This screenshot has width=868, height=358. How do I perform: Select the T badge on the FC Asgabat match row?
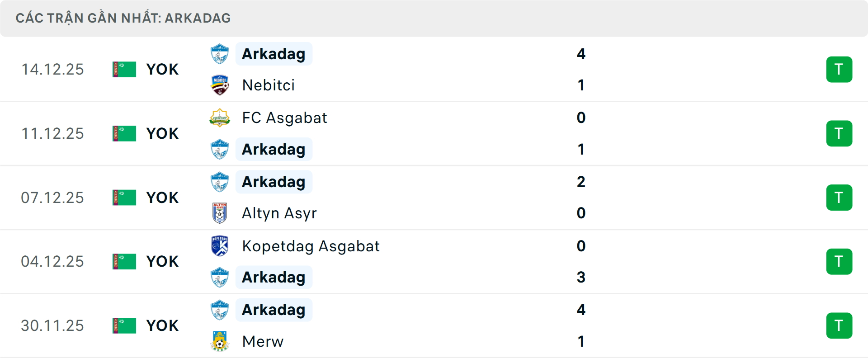pyautogui.click(x=839, y=133)
